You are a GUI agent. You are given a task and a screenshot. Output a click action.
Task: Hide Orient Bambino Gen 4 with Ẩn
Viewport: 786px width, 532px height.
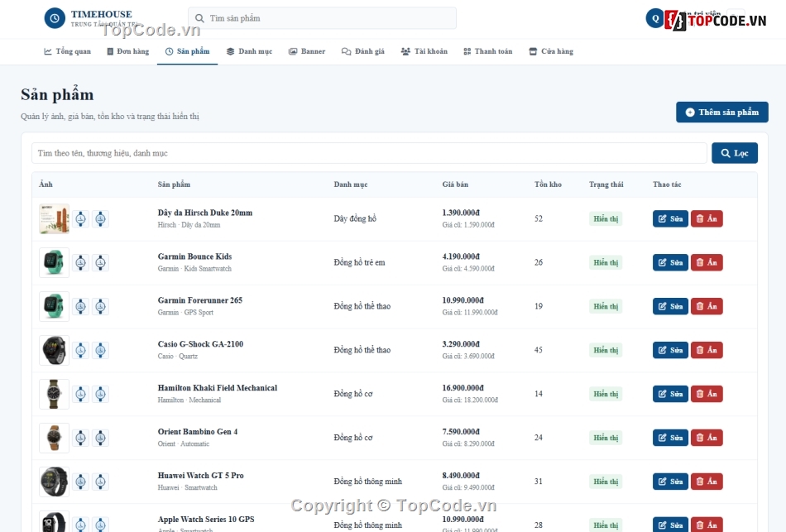click(x=707, y=438)
